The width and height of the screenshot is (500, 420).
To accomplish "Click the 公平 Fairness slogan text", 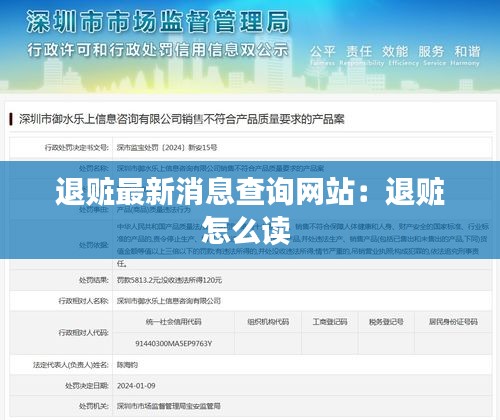I will [x=322, y=55].
